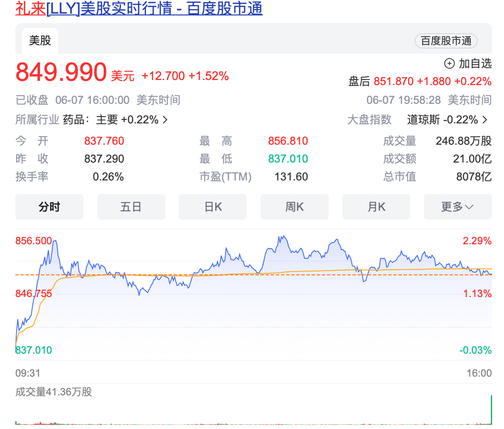Screen dimensions: 504x429
Task: Click the tall green closing volume bar
Action: (491, 410)
